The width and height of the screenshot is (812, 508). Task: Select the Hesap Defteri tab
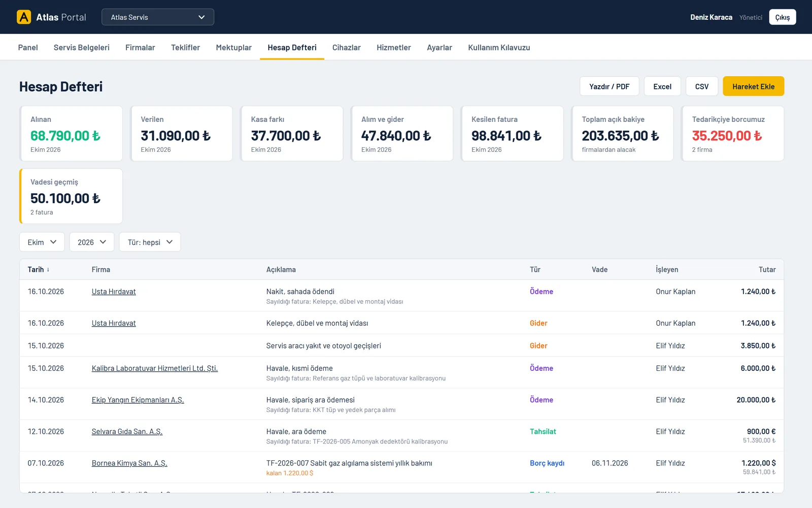pyautogui.click(x=292, y=47)
